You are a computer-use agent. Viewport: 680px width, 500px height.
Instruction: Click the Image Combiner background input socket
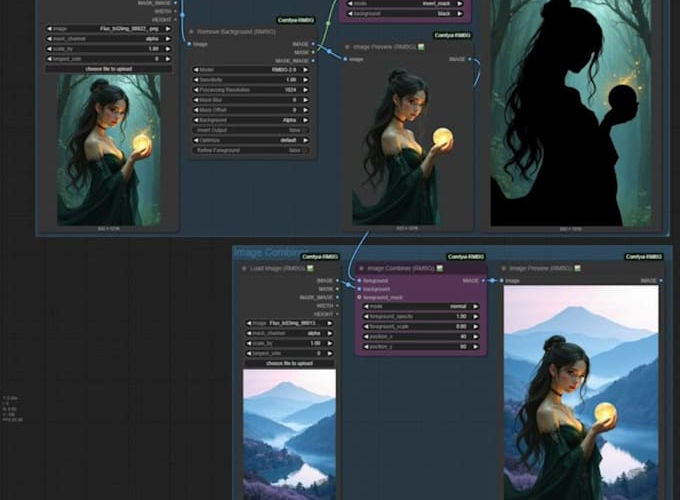(x=360, y=290)
